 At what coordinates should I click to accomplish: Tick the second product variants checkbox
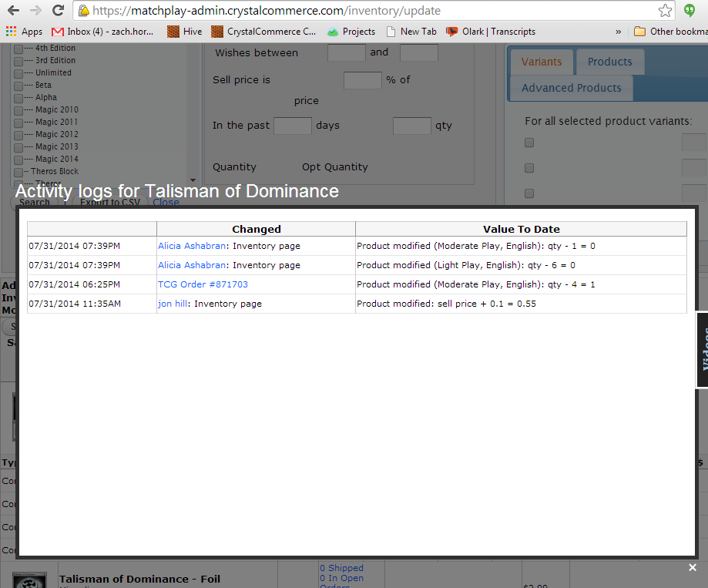pyautogui.click(x=529, y=168)
